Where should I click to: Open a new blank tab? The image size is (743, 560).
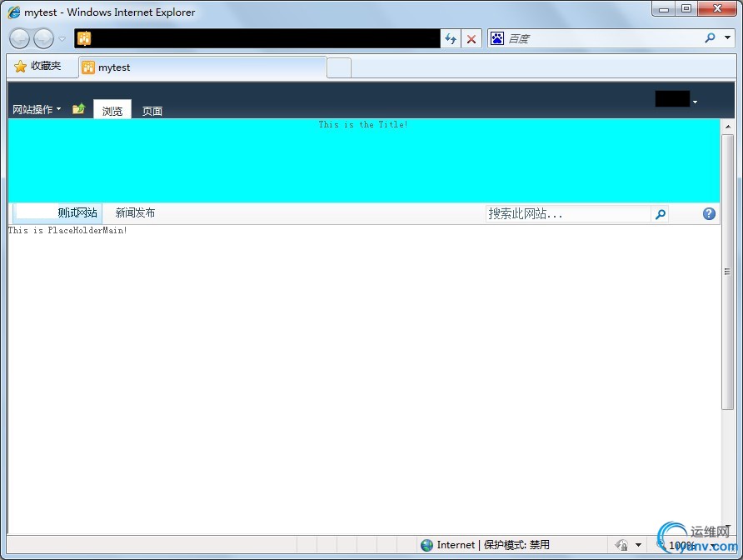(x=339, y=67)
